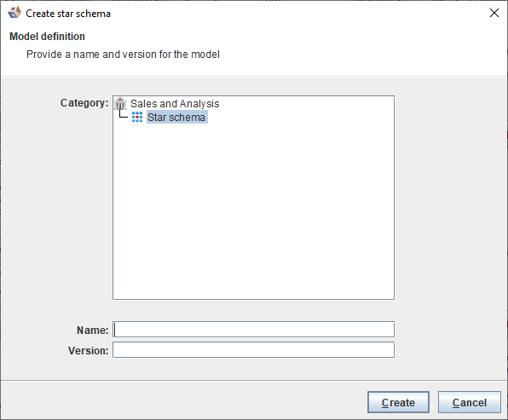The image size is (508, 420).
Task: Click the Cancel button
Action: tap(469, 402)
